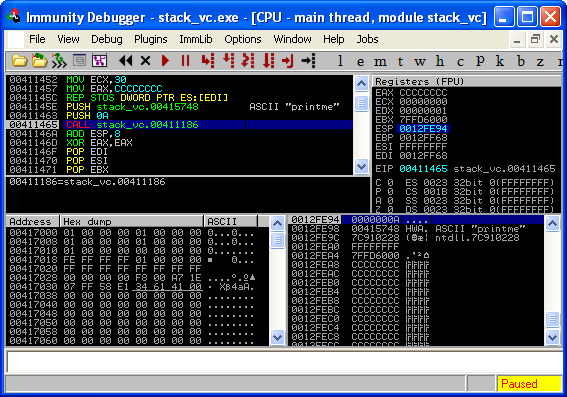Select the PUSH stack_vc.00415748 line

[x=179, y=107]
